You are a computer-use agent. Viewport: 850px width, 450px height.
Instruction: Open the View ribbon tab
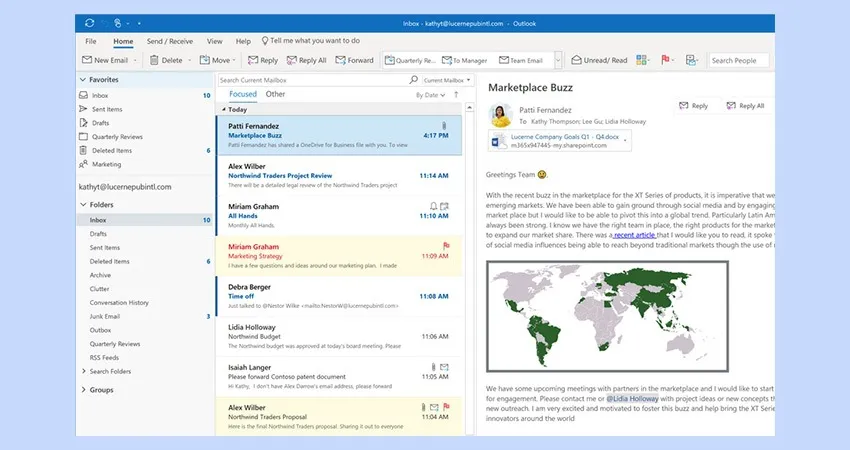tap(215, 41)
